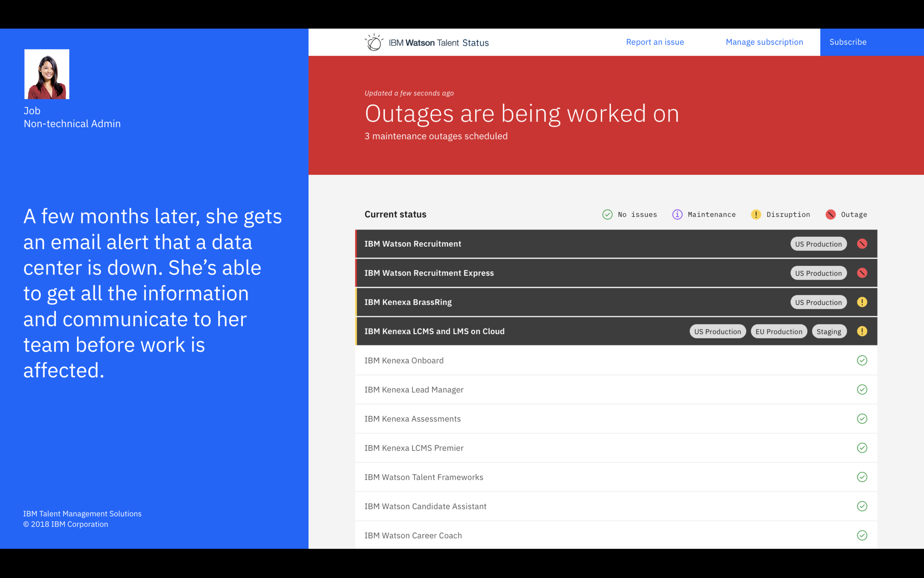Screen dimensions: 924x578
Task: Click the Disruption legend warning icon
Action: coord(755,214)
